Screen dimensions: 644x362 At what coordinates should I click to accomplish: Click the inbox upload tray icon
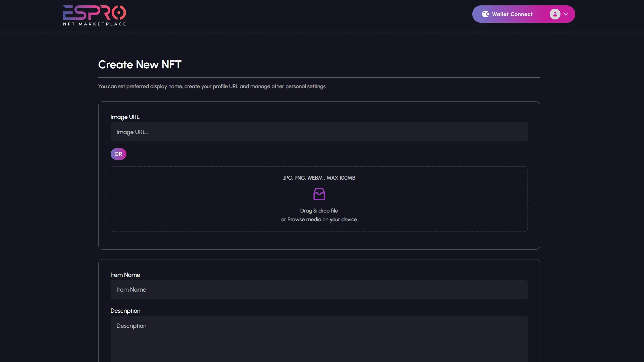point(319,194)
